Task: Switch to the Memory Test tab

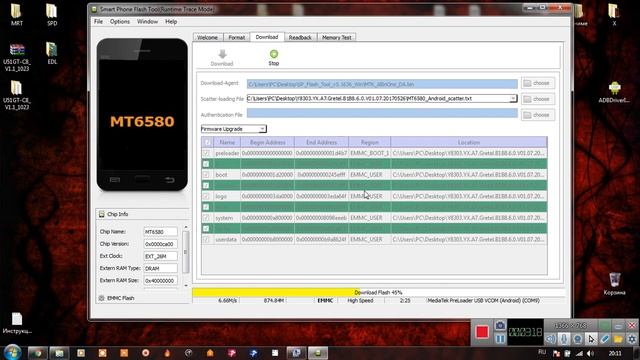Action: [x=337, y=38]
